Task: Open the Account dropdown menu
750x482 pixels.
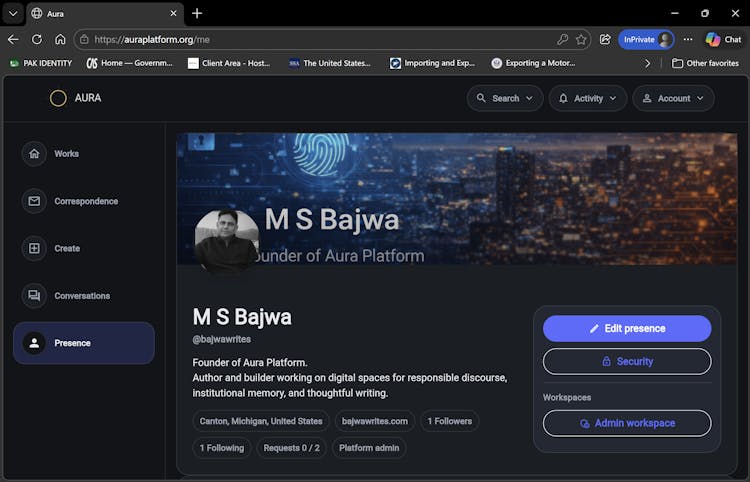Action: coord(673,98)
